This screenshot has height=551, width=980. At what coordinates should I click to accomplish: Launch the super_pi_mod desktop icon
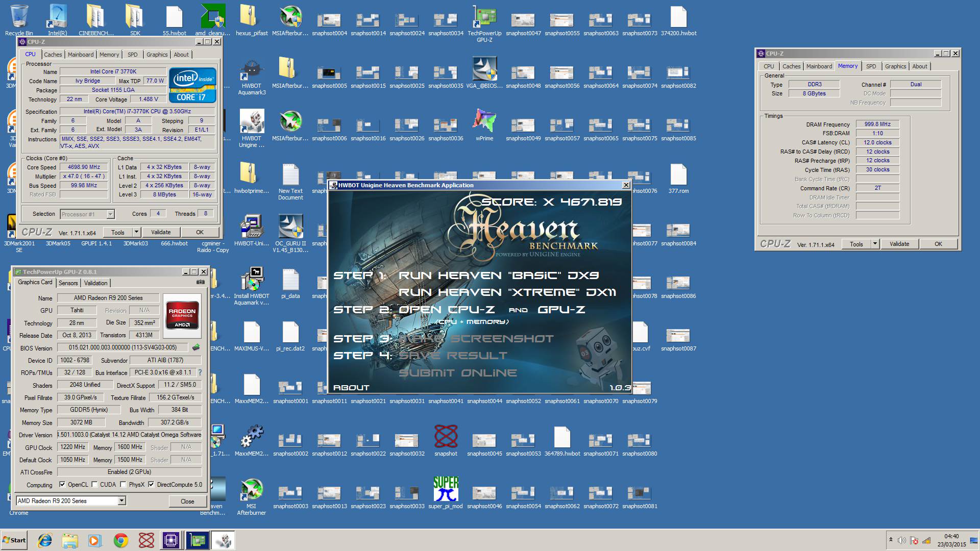(446, 492)
